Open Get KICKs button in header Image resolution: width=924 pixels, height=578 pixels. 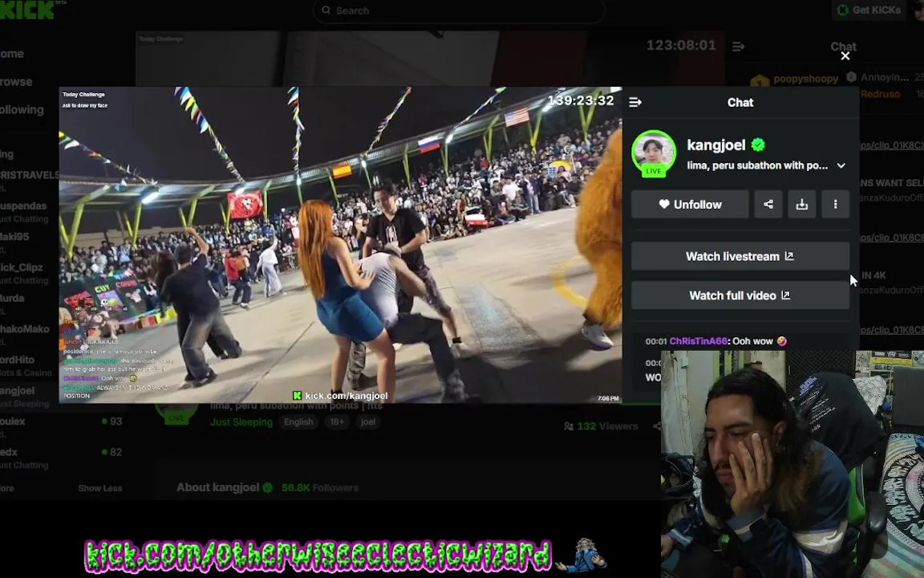pyautogui.click(x=869, y=10)
